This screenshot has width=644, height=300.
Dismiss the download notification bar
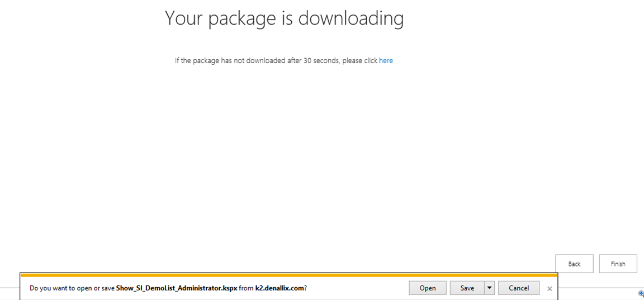point(550,289)
